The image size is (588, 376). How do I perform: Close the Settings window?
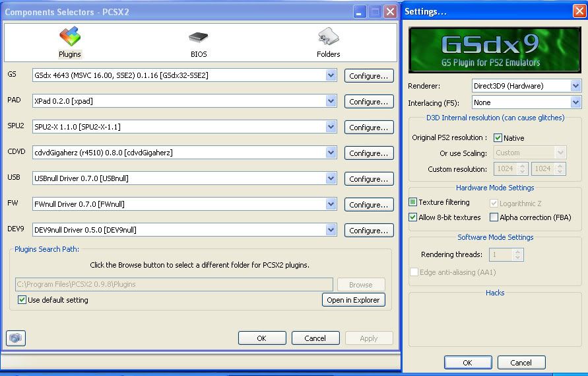(579, 11)
